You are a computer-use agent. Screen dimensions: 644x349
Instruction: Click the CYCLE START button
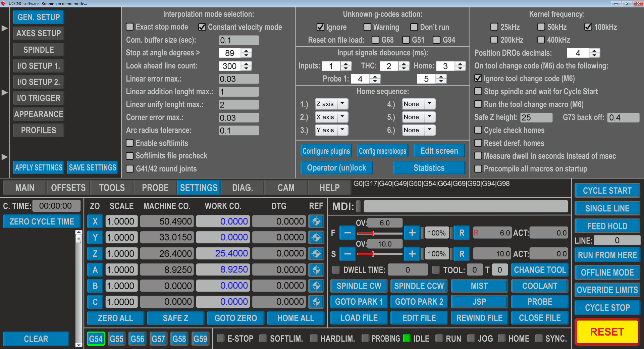(x=607, y=191)
